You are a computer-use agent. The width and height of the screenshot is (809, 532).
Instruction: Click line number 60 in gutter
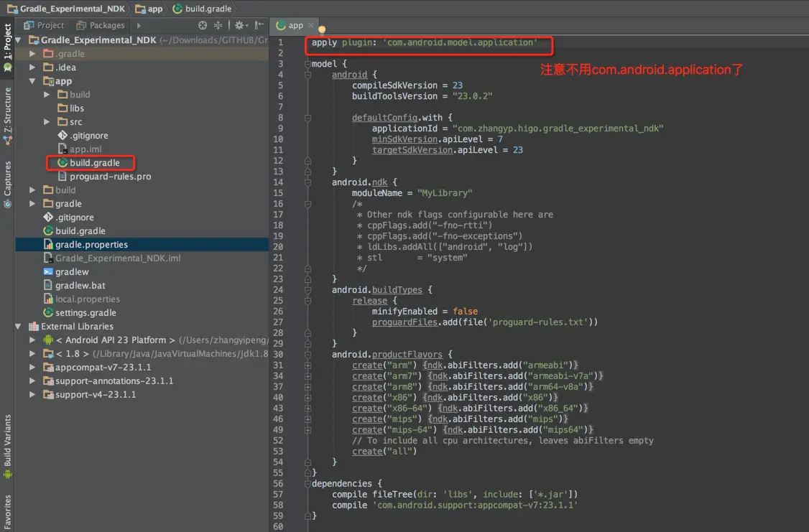[278, 526]
